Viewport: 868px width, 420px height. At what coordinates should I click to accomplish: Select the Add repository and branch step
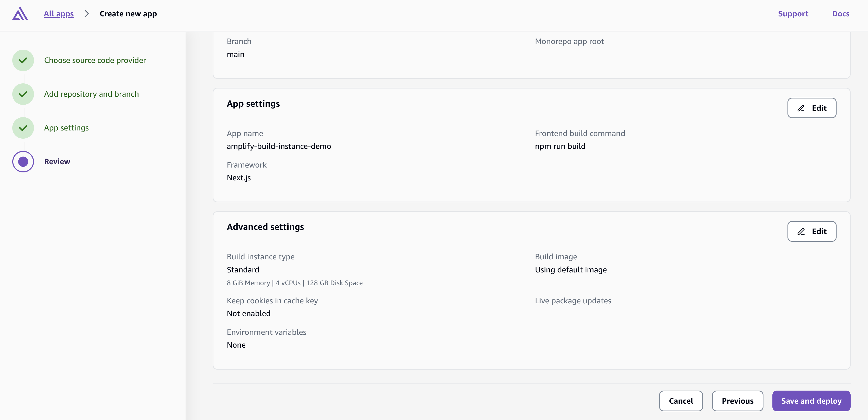[x=91, y=94]
